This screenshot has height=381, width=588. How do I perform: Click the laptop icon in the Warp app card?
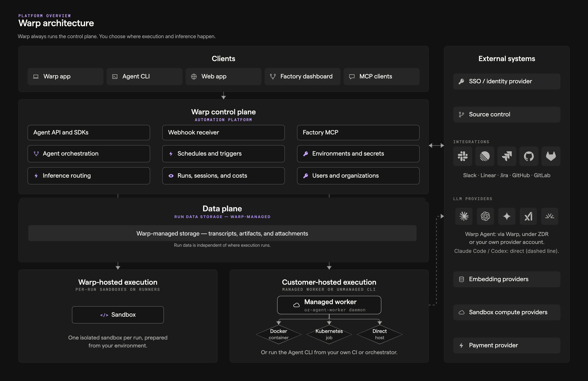(x=36, y=77)
